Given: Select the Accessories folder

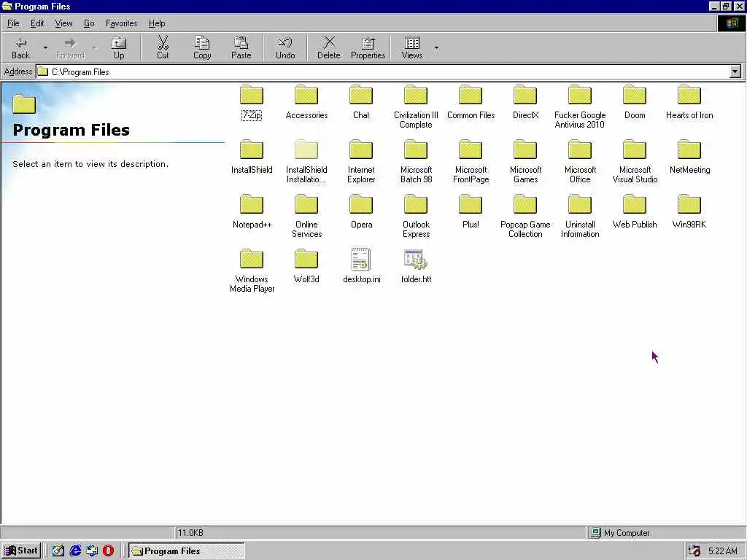Looking at the screenshot, I should click(x=306, y=102).
